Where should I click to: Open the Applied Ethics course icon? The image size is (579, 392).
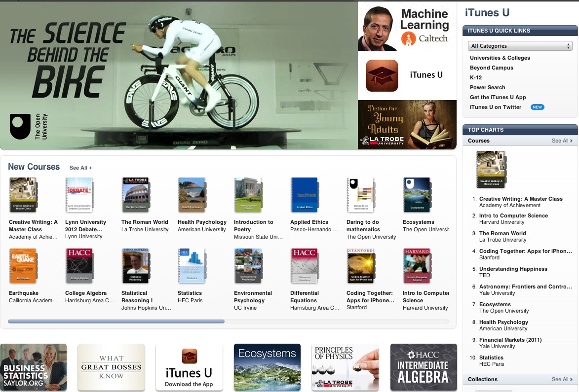304,195
